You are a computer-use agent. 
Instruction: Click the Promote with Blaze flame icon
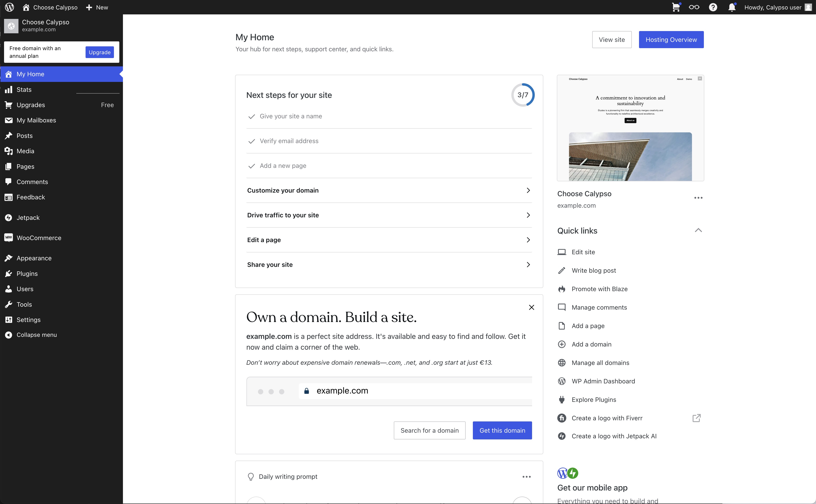pos(562,289)
